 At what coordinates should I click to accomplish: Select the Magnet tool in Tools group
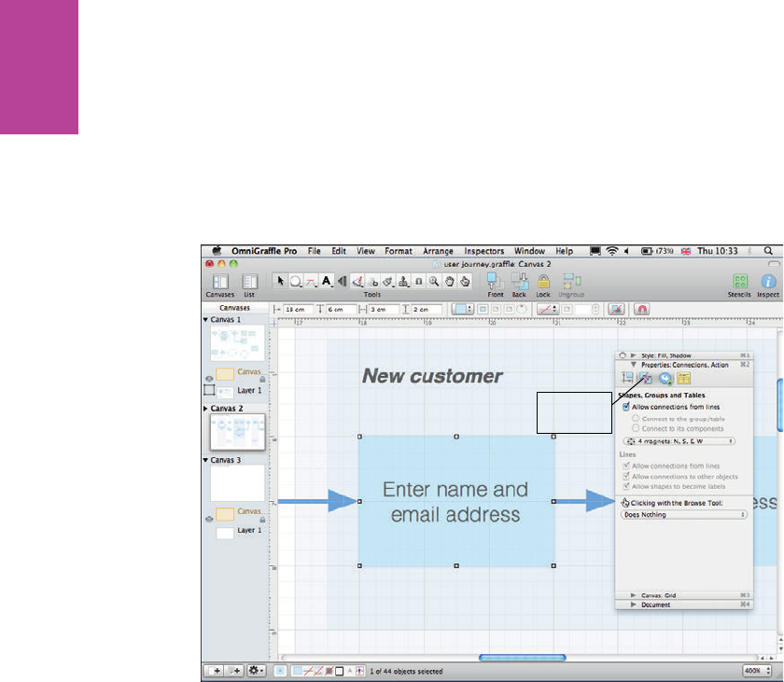pos(419,282)
